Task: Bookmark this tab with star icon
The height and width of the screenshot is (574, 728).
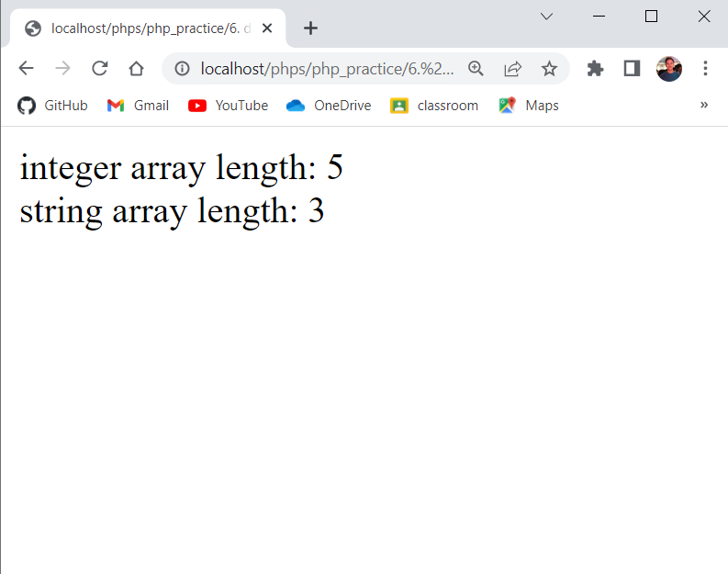Action: coord(549,68)
